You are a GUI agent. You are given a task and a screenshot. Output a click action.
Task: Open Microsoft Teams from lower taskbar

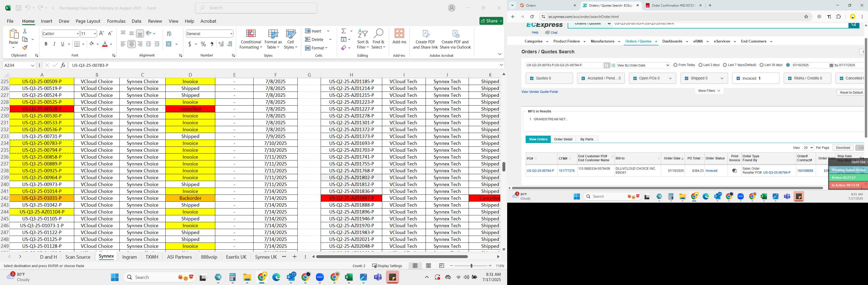pos(378,277)
